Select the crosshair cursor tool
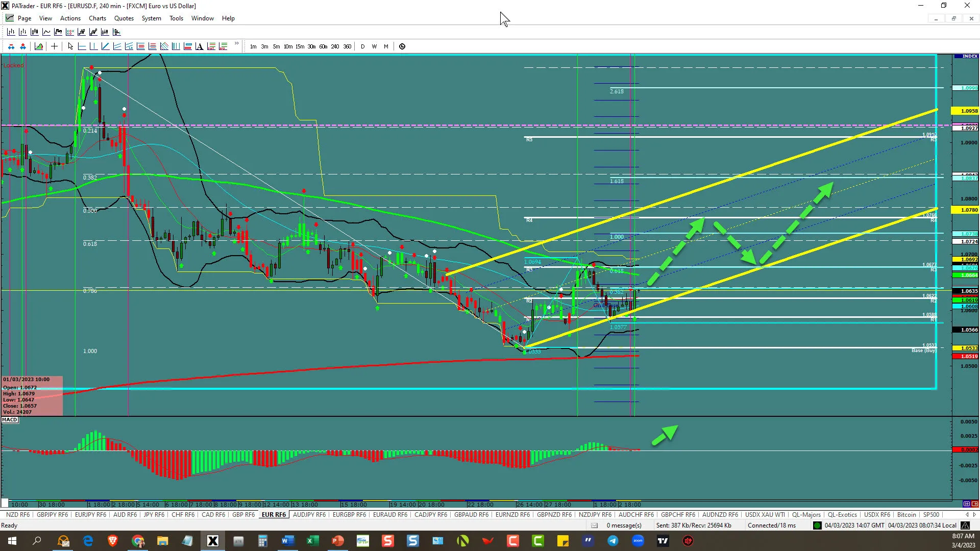Image resolution: width=980 pixels, height=551 pixels. point(54,46)
